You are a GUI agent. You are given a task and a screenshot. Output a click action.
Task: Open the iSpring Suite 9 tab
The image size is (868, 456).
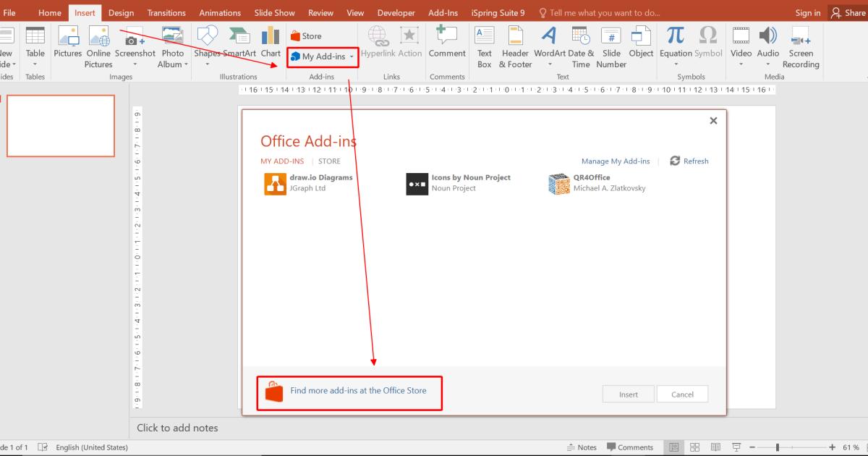[498, 12]
